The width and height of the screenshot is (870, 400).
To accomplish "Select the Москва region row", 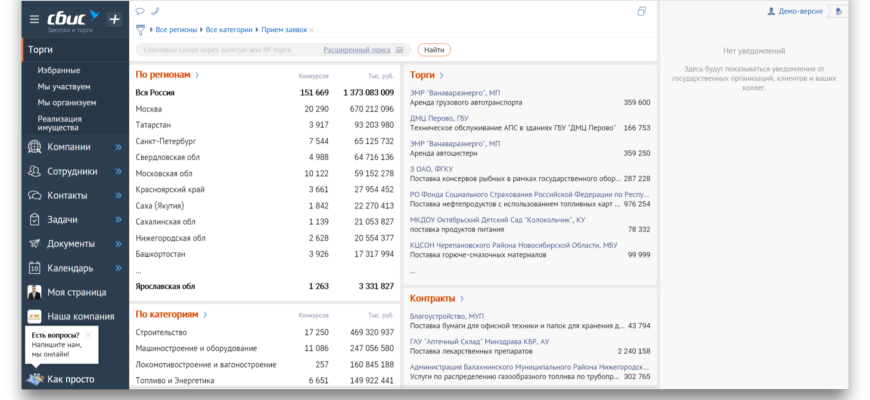I will [265, 109].
